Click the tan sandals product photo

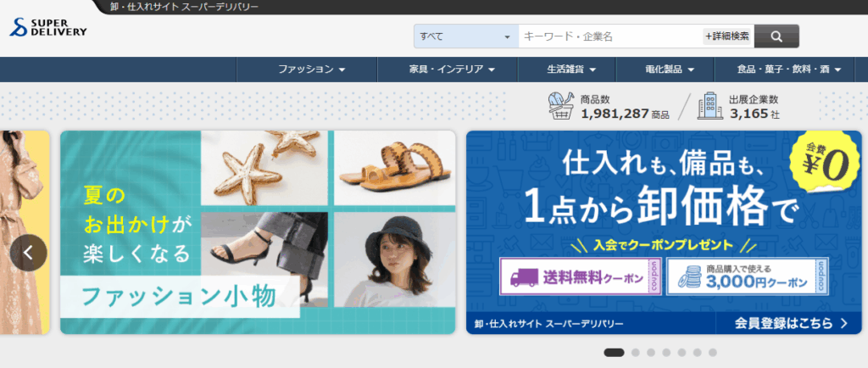pyautogui.click(x=395, y=168)
